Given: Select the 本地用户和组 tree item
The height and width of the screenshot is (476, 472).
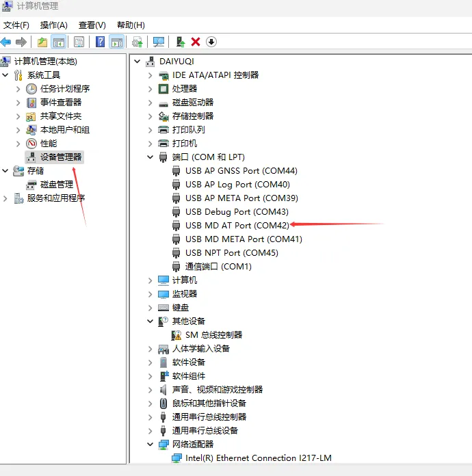Looking at the screenshot, I should point(65,130).
